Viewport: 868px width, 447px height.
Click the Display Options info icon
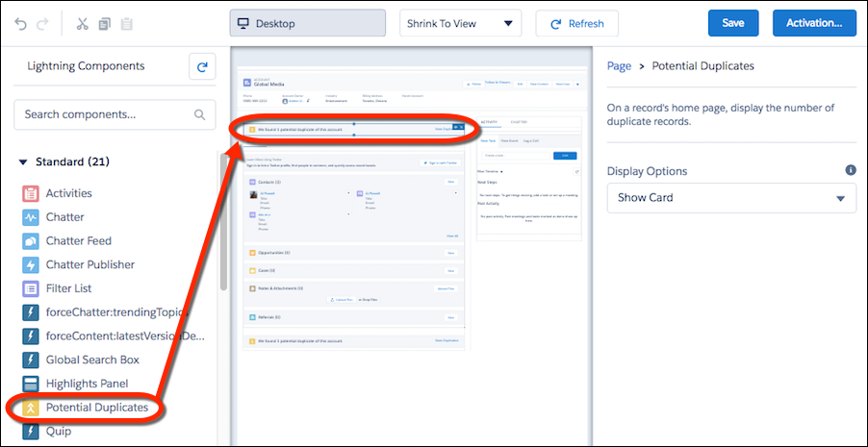tap(851, 170)
